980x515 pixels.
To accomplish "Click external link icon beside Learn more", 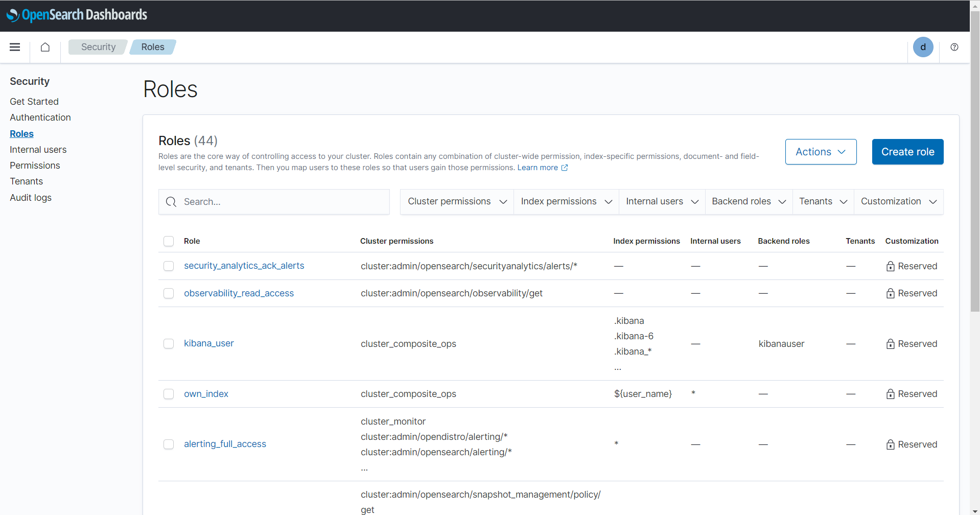I will [565, 168].
